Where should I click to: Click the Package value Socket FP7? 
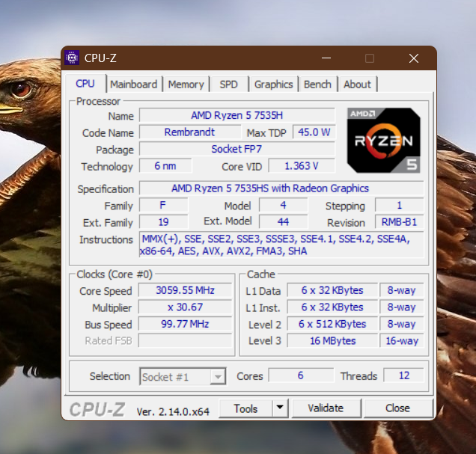[237, 149]
